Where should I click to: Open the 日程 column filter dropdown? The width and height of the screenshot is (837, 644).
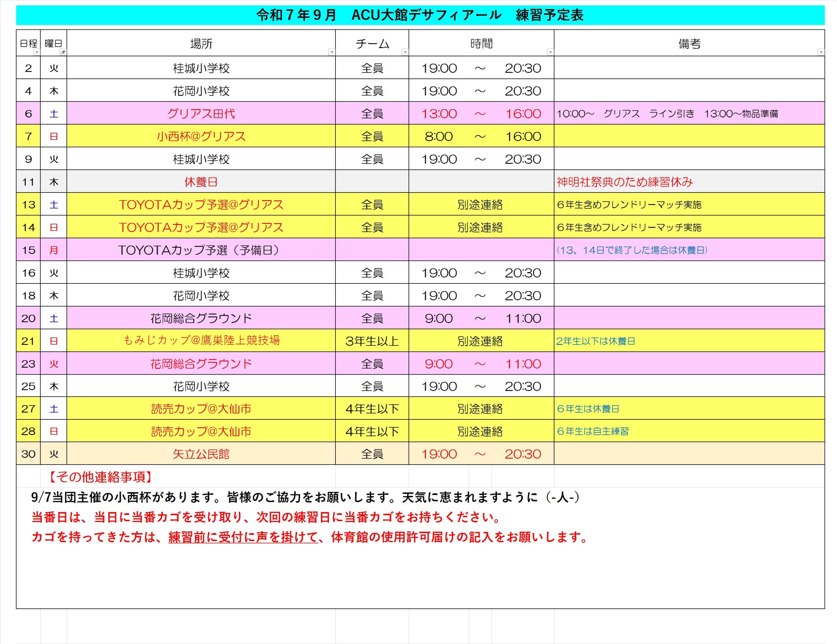click(37, 52)
